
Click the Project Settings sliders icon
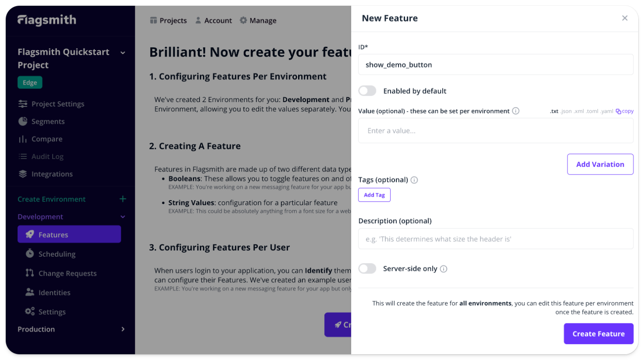point(23,104)
